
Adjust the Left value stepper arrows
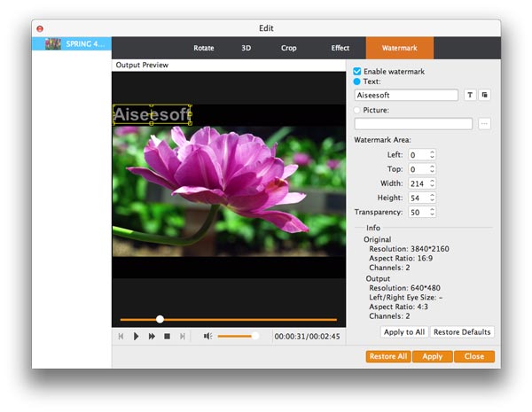(432, 155)
